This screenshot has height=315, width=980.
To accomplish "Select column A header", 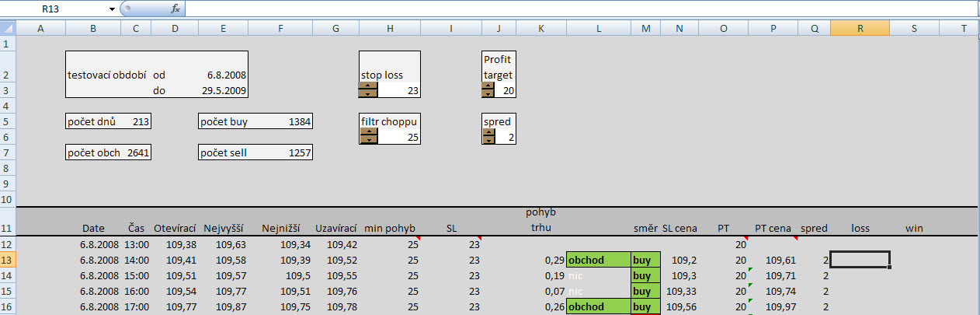I will [40, 28].
